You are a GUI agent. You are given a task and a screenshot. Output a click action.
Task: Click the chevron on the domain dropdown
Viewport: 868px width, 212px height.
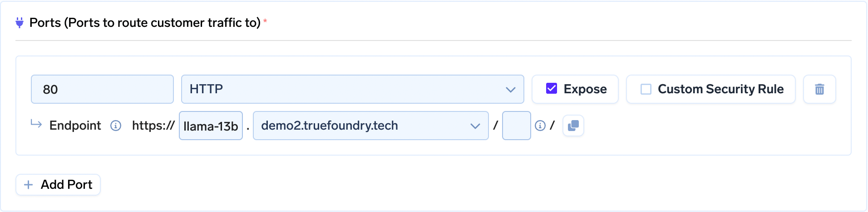pyautogui.click(x=475, y=126)
